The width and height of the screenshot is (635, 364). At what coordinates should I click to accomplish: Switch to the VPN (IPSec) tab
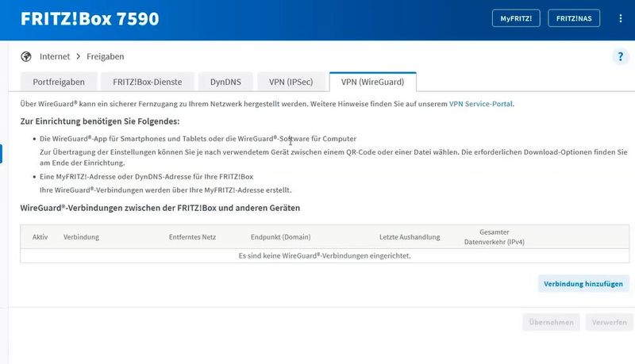click(x=291, y=82)
